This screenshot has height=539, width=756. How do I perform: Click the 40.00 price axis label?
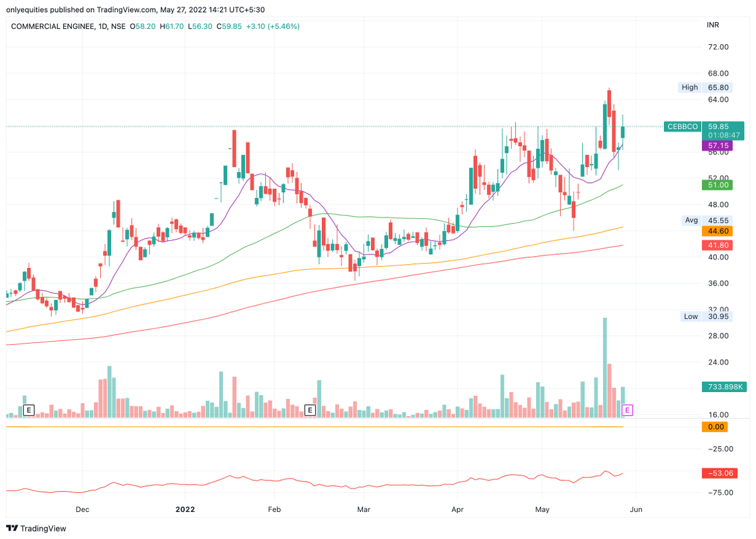719,257
